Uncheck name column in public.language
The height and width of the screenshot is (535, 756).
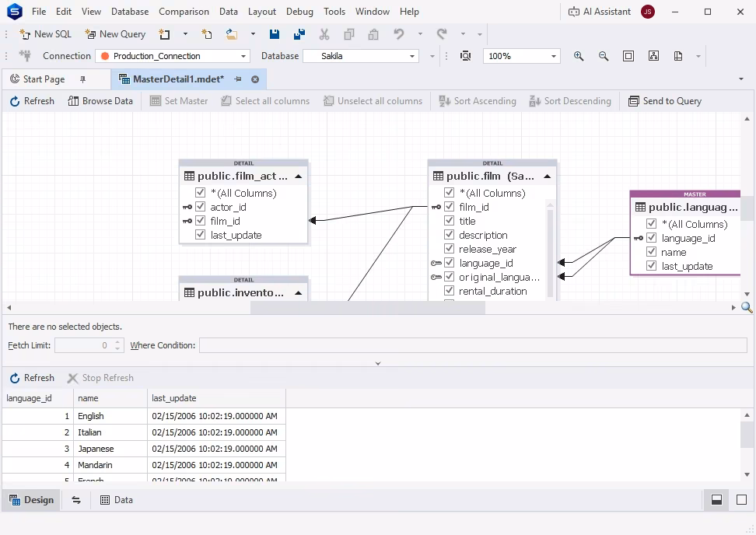click(x=651, y=252)
